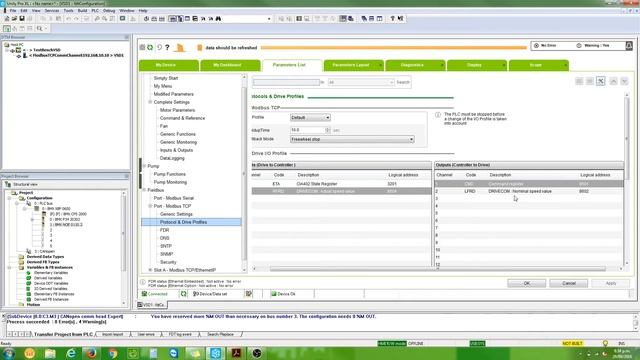The image size is (640, 360).
Task: Open the File menu
Action: [13, 11]
